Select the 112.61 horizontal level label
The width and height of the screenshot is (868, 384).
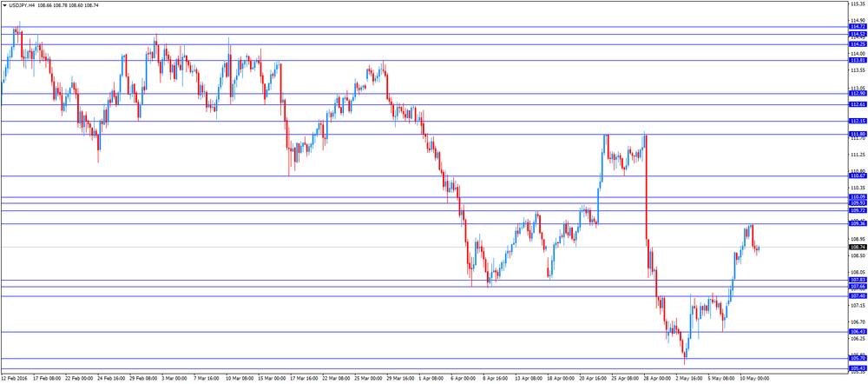tap(858, 104)
